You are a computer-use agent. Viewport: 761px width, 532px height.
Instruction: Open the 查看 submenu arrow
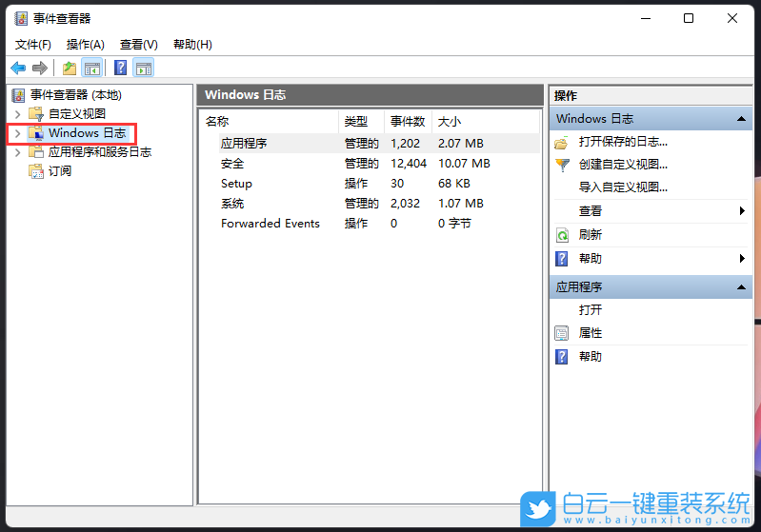click(x=742, y=211)
